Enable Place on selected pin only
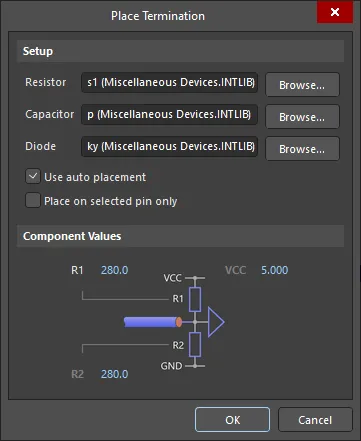 pos(33,201)
